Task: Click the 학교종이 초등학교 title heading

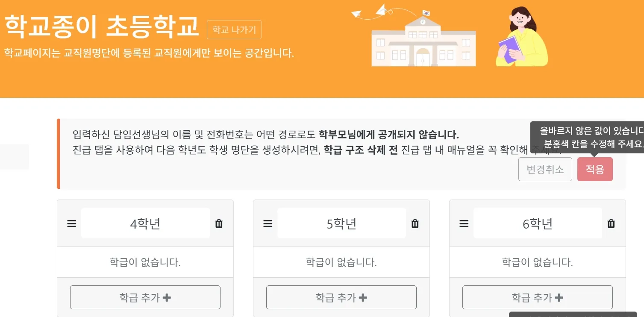Action: click(x=102, y=26)
